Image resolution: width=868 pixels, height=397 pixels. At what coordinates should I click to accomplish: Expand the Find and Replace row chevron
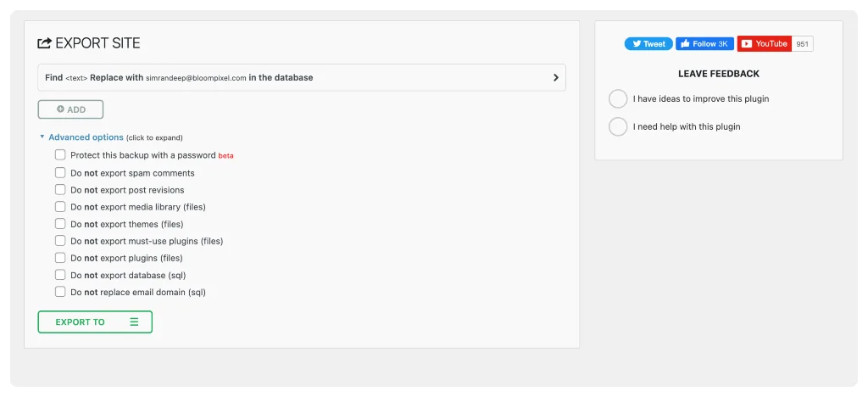tap(555, 77)
